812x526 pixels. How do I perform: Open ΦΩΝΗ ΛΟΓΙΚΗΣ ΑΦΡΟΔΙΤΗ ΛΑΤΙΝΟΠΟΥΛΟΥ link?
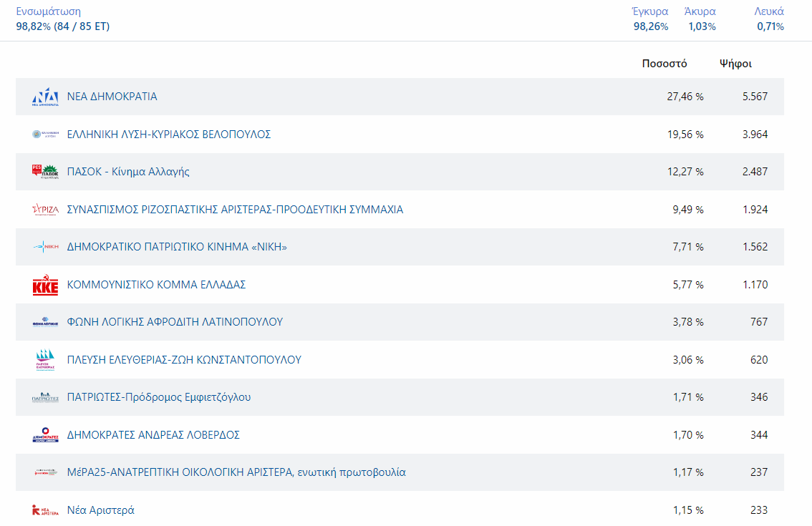175,322
